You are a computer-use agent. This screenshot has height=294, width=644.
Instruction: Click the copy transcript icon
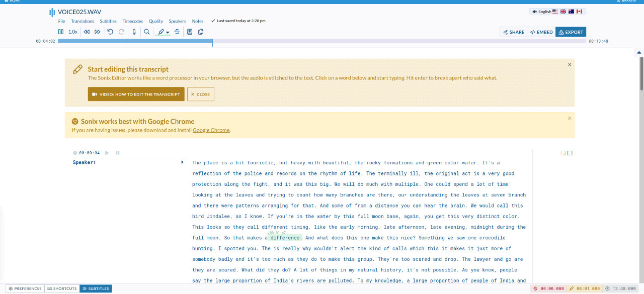tap(201, 32)
